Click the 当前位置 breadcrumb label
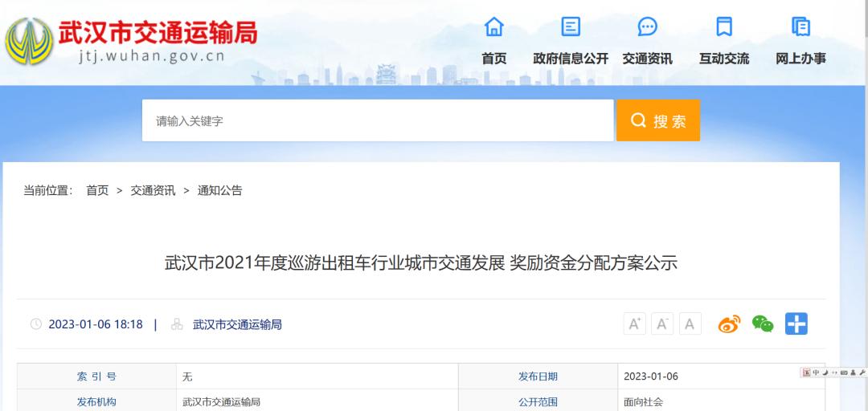This screenshot has height=411, width=868. coord(48,191)
